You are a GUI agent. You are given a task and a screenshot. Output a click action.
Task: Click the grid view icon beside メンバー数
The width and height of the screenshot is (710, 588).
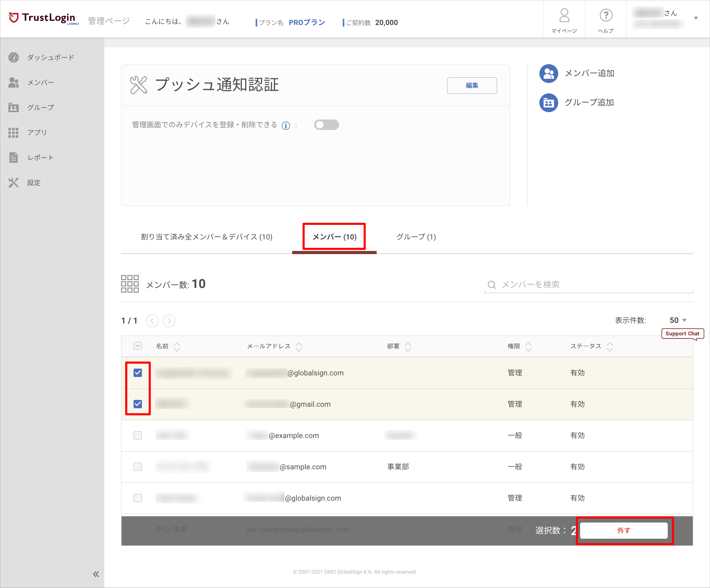pos(130,284)
